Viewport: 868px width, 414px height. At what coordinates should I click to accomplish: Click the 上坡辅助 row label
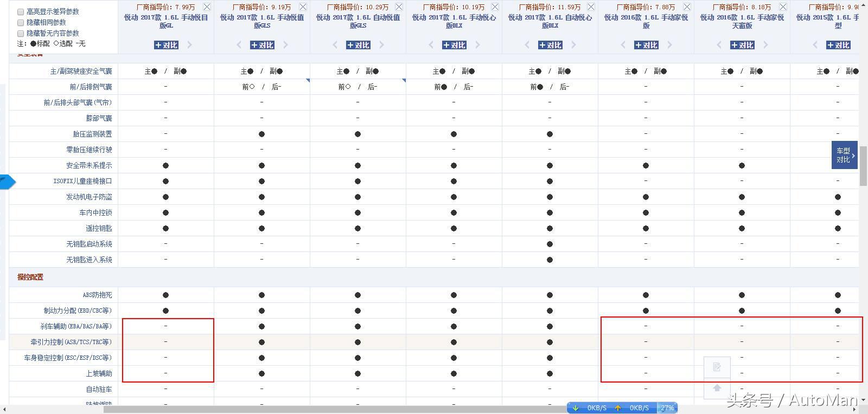point(99,373)
